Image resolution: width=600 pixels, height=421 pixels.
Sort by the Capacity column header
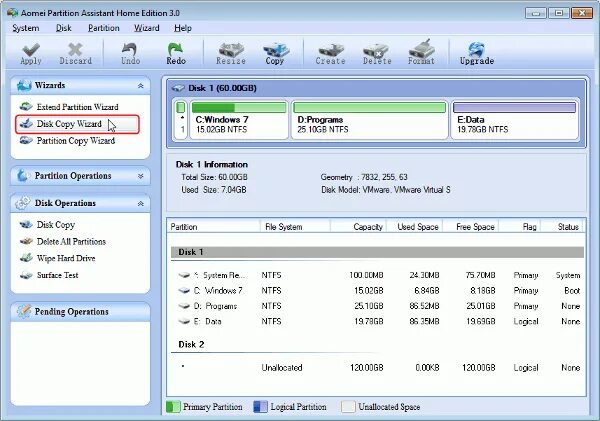click(x=359, y=227)
